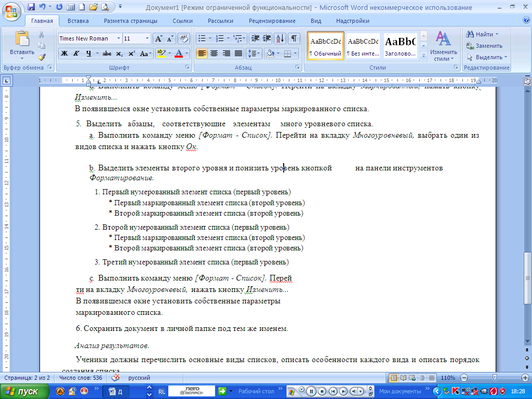Click the Redo icon in quick access toolbar

coord(59,7)
